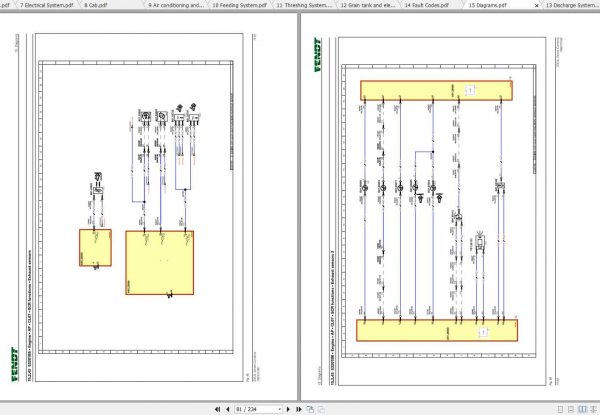Open the 14 Fault Codes.pdf tab

427,5
